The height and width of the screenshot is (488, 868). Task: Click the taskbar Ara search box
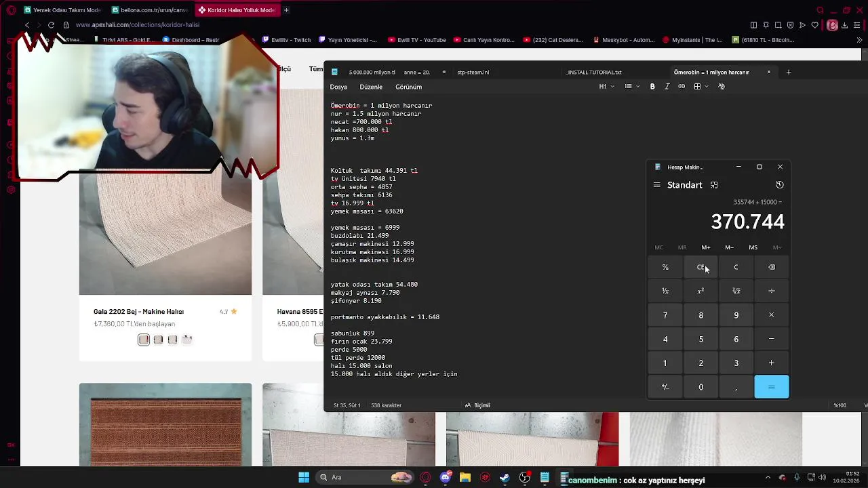(x=366, y=477)
